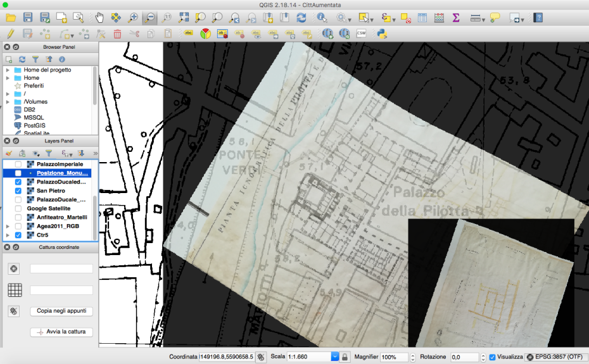Click the grid CRS icon in Cattura coordinate
The height and width of the screenshot is (364, 589).
[15, 290]
